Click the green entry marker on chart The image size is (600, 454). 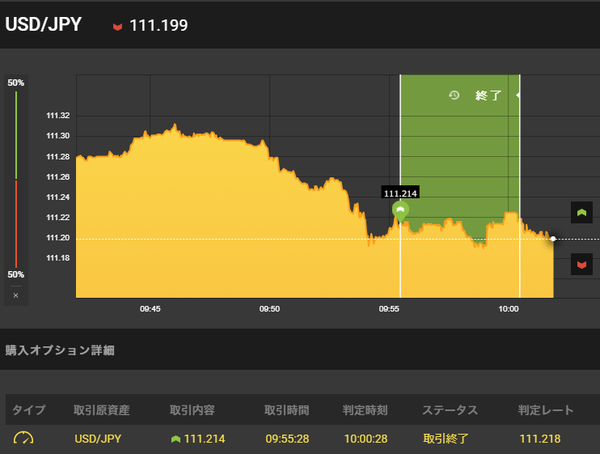400,211
